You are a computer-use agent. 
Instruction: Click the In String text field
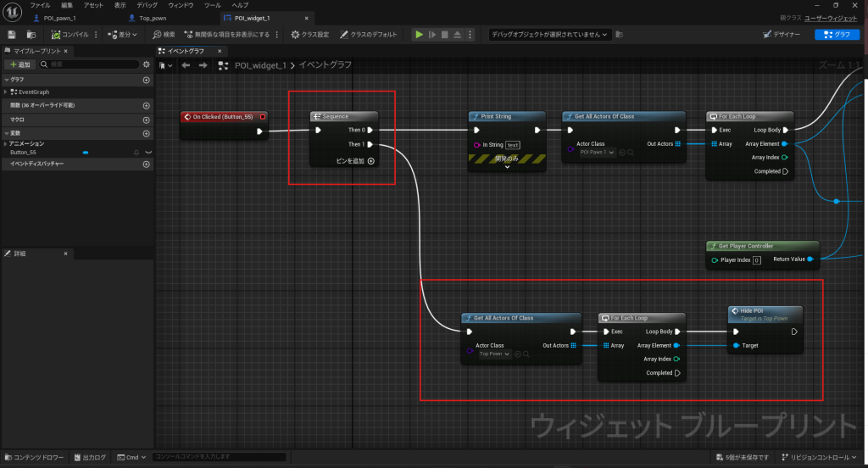[513, 145]
